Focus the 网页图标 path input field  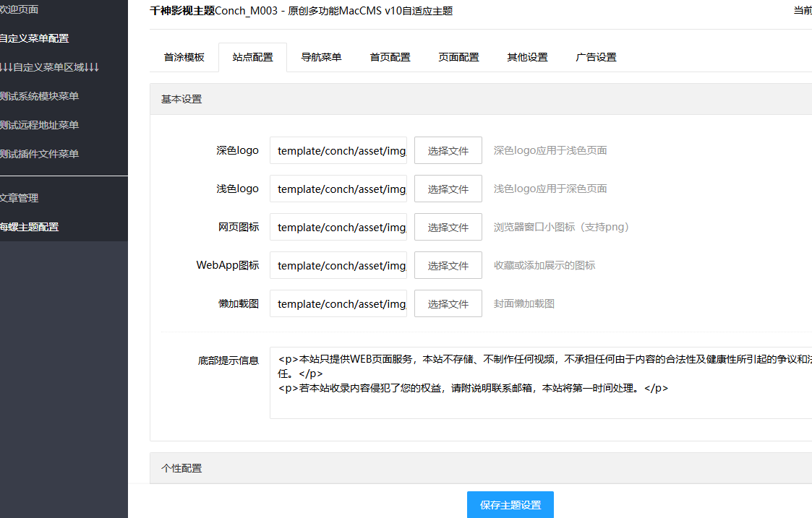[338, 228]
